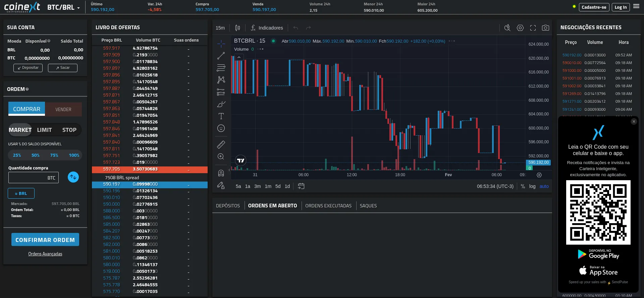Select the COMPRAR tab
The height and width of the screenshot is (298, 644).
point(26,109)
